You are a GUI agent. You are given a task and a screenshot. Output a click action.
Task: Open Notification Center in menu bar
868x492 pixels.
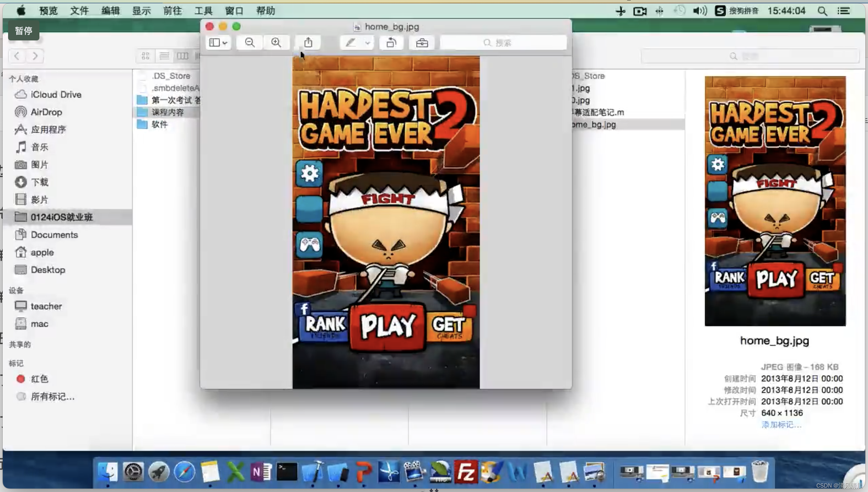(x=844, y=11)
